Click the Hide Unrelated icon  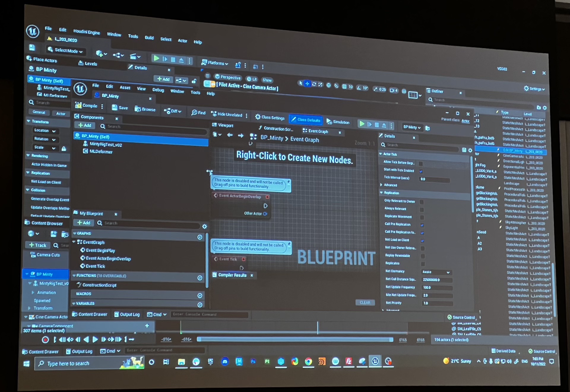(214, 114)
